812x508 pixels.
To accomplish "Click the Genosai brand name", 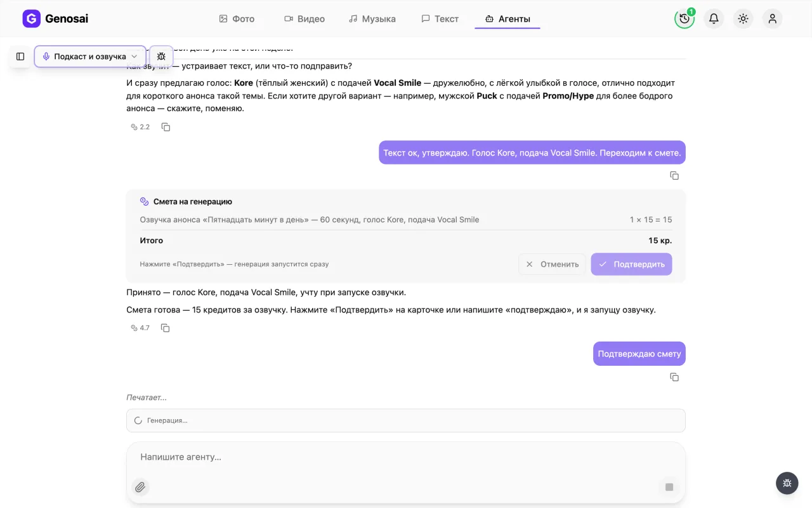I will pos(67,19).
